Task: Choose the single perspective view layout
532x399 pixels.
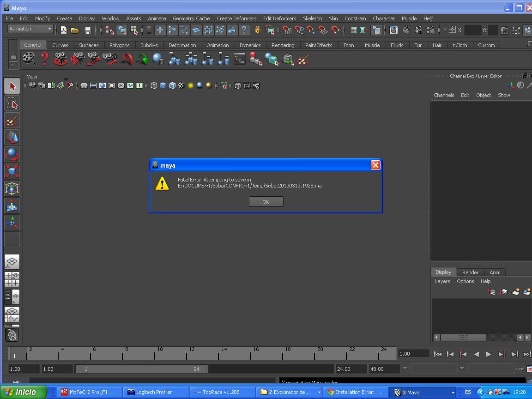Action: tap(12, 262)
